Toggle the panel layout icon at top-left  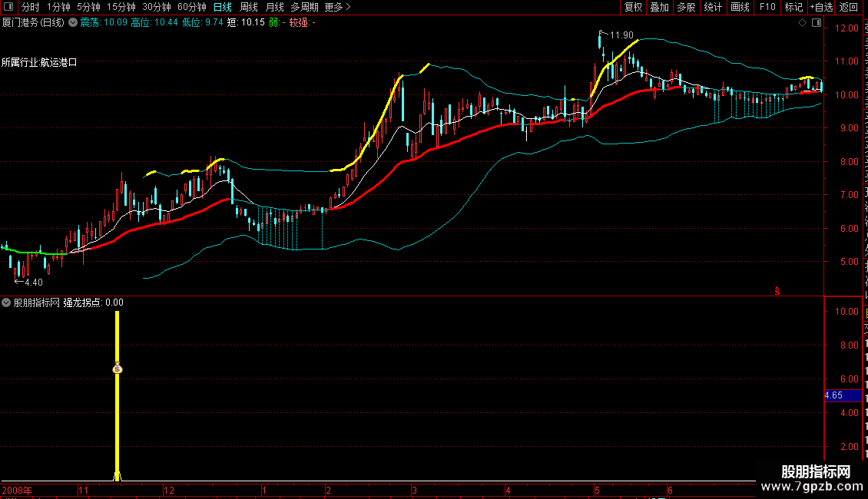pyautogui.click(x=8, y=7)
